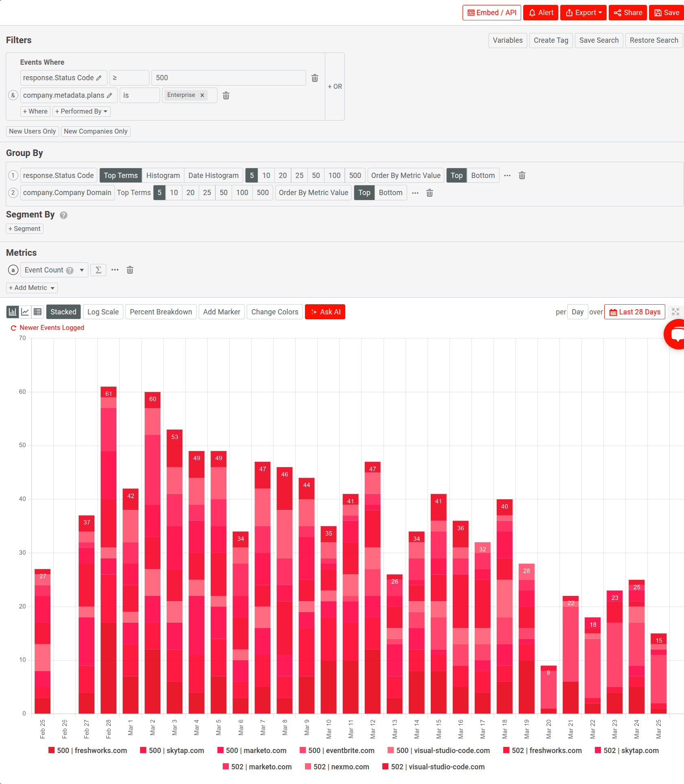This screenshot has height=784, width=684.
Task: Open the Variables panel
Action: (x=507, y=40)
